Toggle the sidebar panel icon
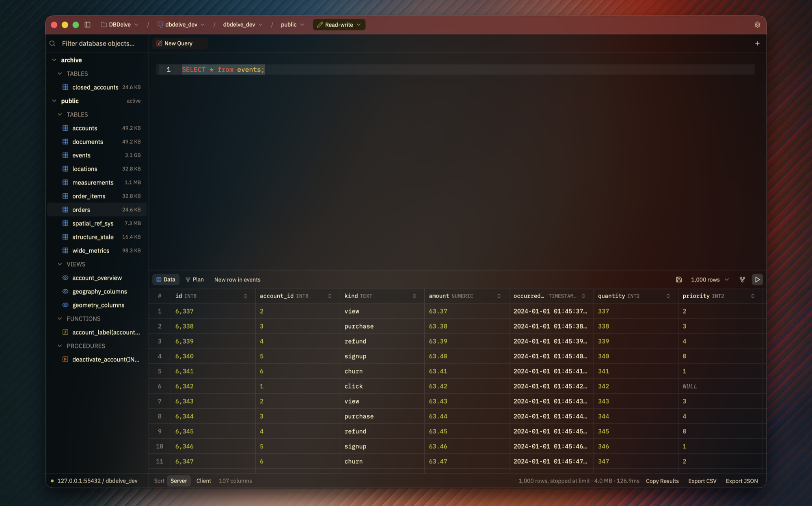812x506 pixels. click(87, 25)
